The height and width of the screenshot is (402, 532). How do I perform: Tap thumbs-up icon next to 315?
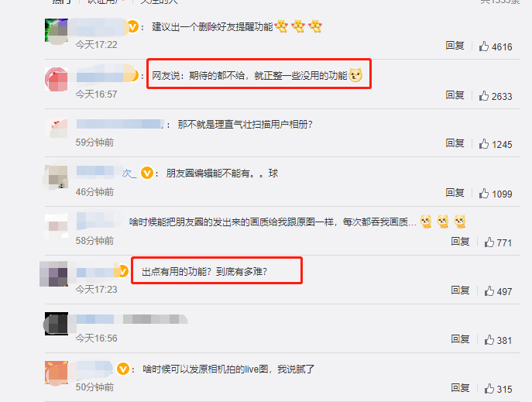click(489, 388)
